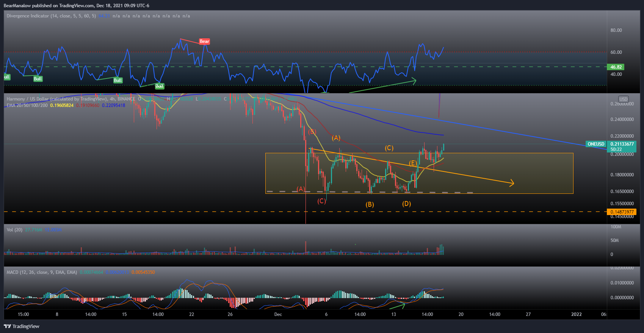644x333 pixels.
Task: Select the yellow EMA value 0.19605824
Action: coord(62,105)
